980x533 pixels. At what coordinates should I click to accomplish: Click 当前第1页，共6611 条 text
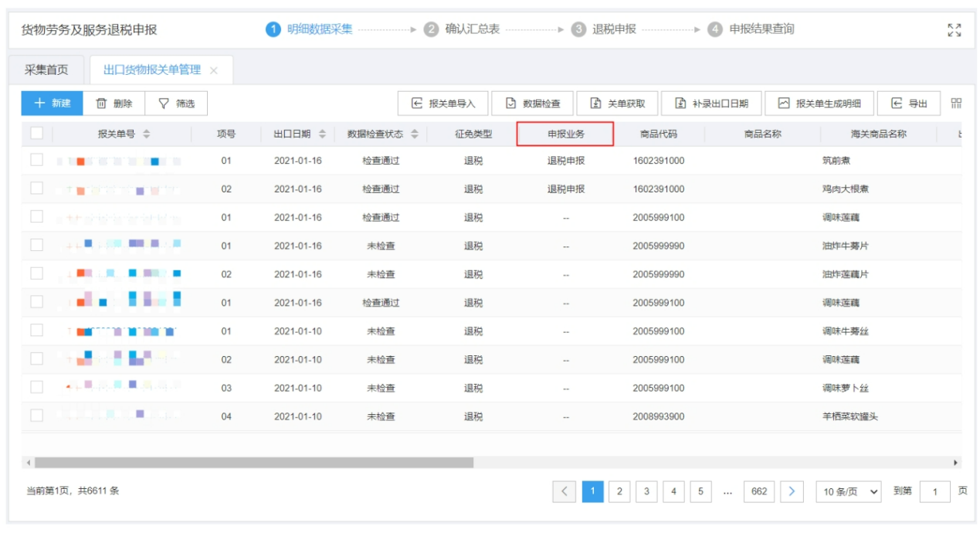(x=73, y=491)
